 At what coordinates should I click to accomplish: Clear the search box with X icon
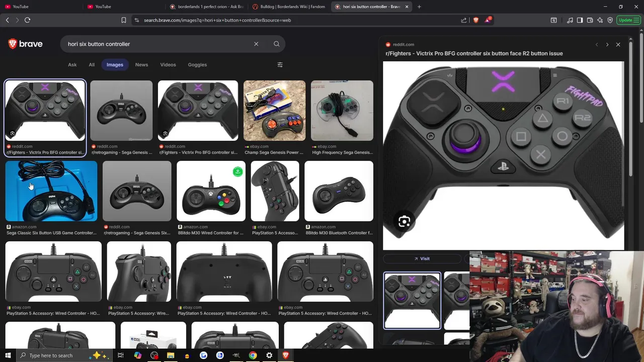[x=256, y=44]
